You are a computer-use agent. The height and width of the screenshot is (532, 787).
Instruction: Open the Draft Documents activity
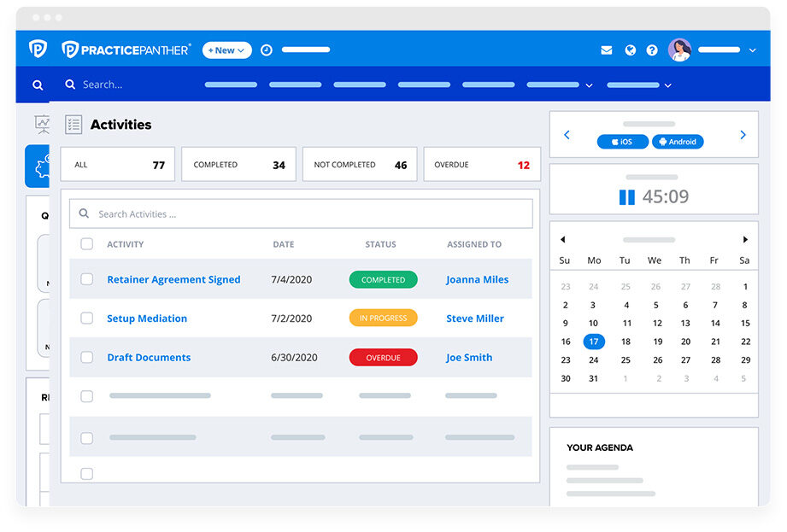tap(149, 358)
